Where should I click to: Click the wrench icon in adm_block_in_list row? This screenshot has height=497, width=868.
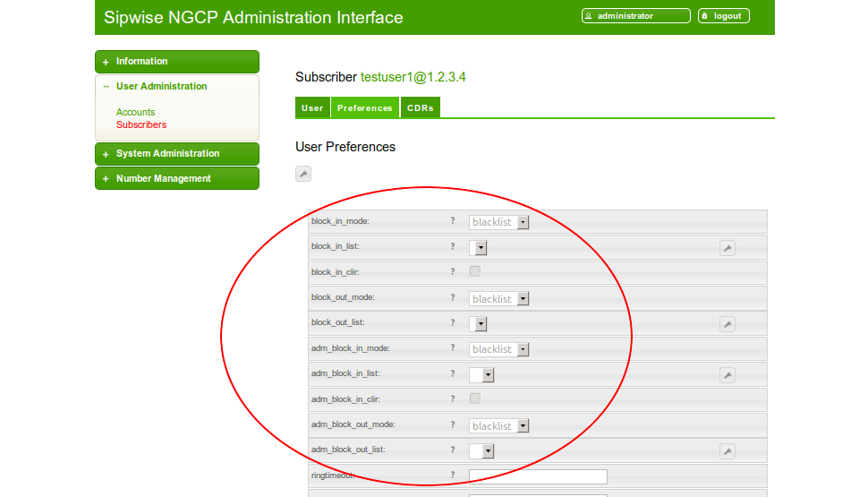[x=728, y=375]
